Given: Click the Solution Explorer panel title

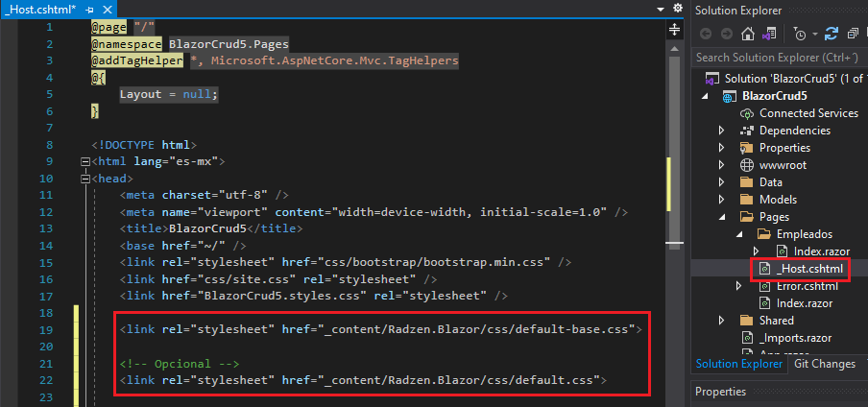Looking at the screenshot, I should [738, 11].
